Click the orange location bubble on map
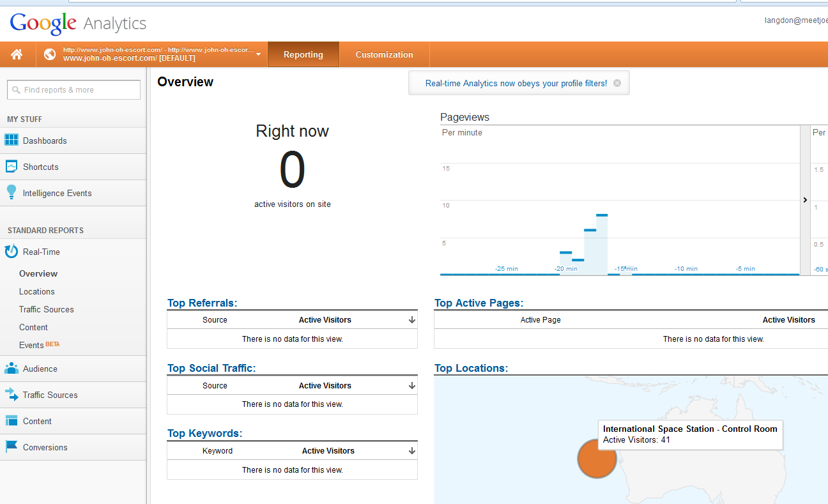Screen dimensions: 828x504 pos(597,458)
